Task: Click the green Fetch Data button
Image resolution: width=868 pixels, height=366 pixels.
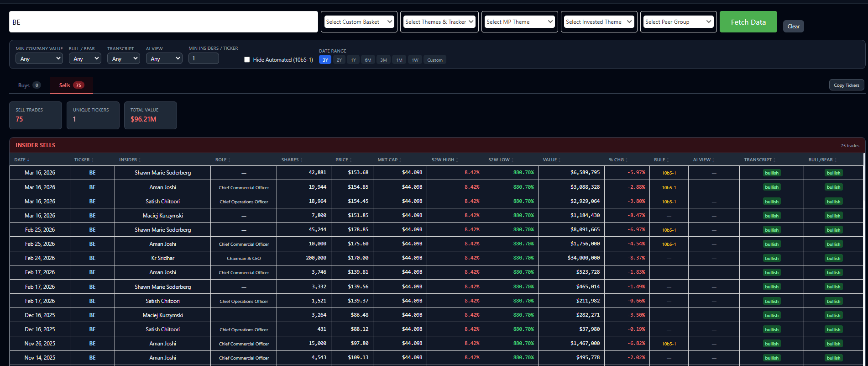Action: click(x=748, y=22)
